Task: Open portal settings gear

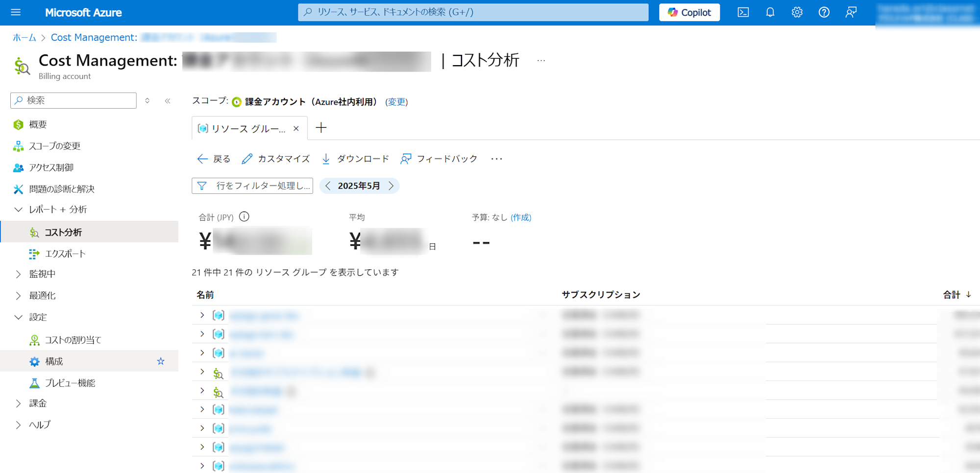Action: 797,12
